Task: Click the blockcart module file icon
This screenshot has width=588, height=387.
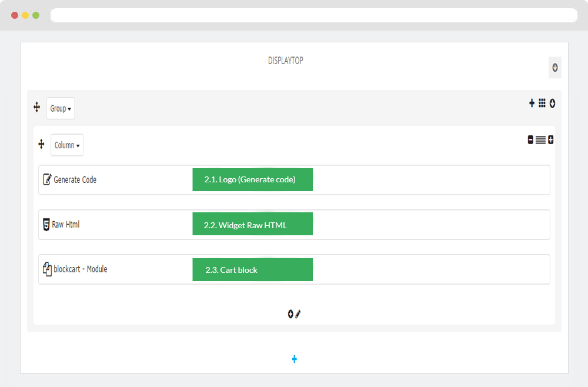Action: [x=47, y=269]
